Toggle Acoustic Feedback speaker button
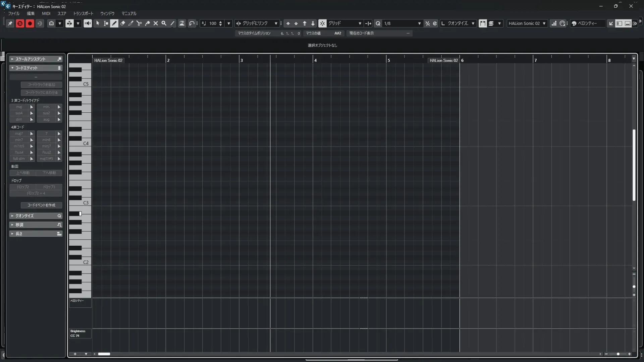 coord(88,23)
